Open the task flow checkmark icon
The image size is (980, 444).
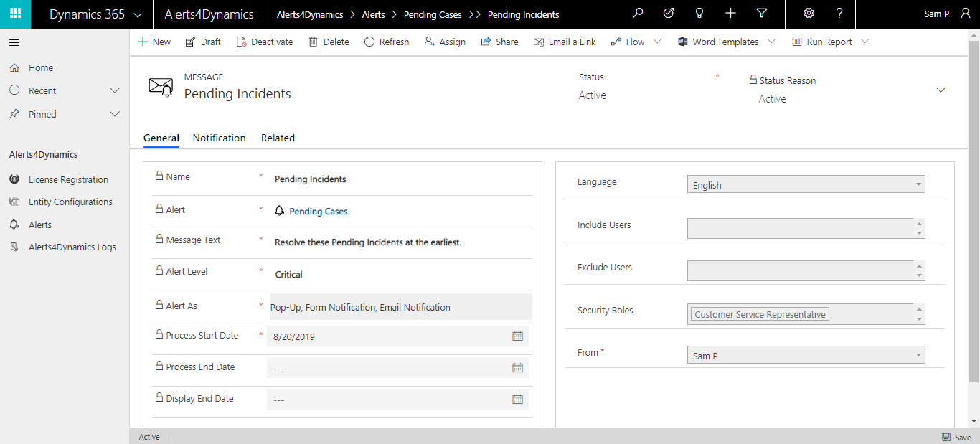669,14
